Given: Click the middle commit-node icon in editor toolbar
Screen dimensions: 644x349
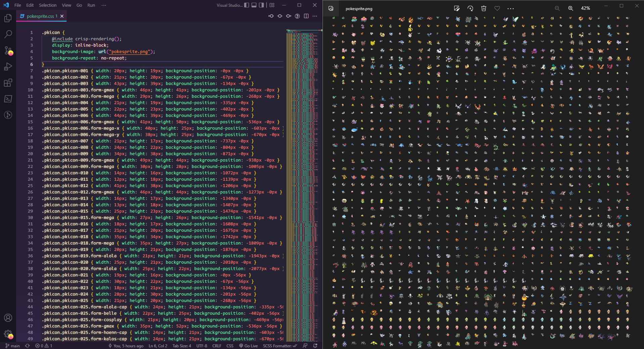Looking at the screenshot, I should pyautogui.click(x=280, y=16).
